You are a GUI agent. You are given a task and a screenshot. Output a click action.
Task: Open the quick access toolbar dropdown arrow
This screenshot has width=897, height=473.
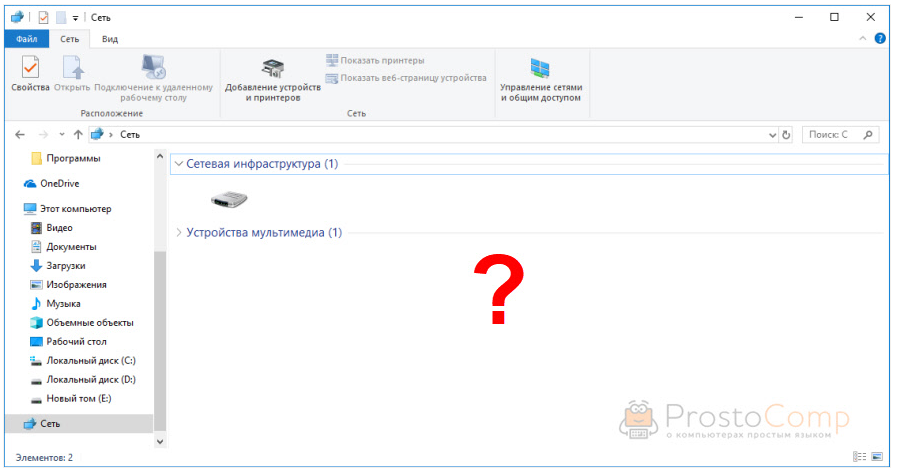point(76,18)
